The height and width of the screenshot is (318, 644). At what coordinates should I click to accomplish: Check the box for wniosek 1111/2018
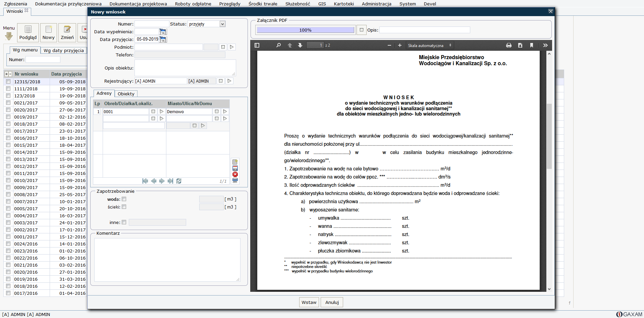[8, 89]
